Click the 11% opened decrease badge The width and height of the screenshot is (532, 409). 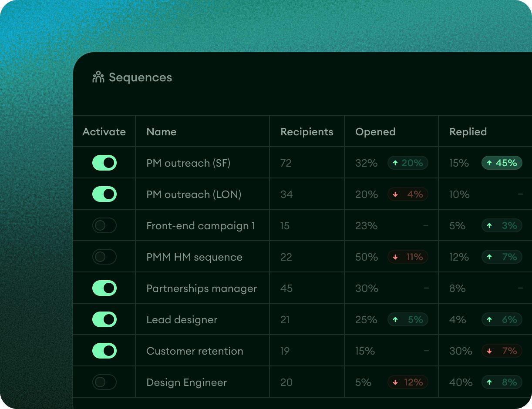(x=408, y=257)
